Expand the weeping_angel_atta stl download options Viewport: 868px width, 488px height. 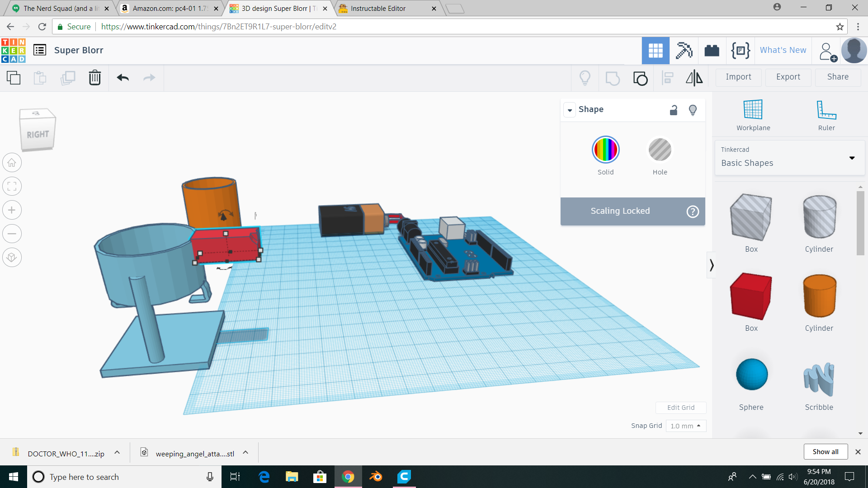245,452
